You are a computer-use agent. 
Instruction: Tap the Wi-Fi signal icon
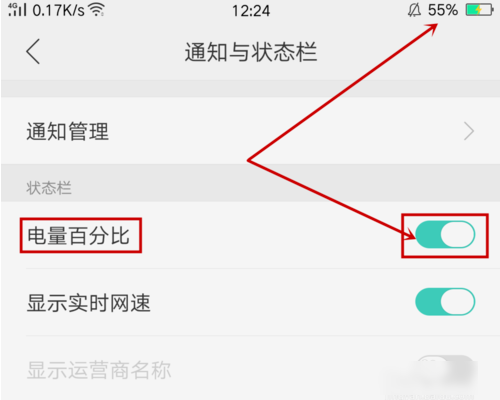click(97, 10)
